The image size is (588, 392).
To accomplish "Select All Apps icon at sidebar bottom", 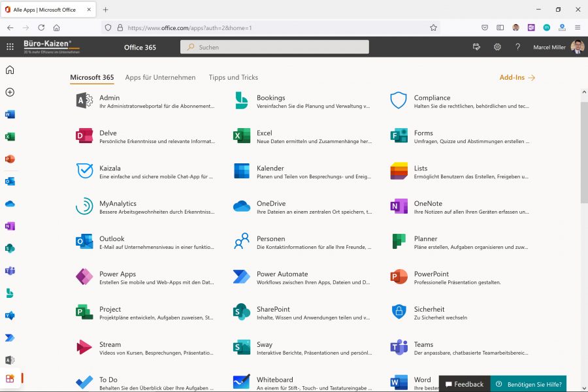I will click(x=10, y=378).
